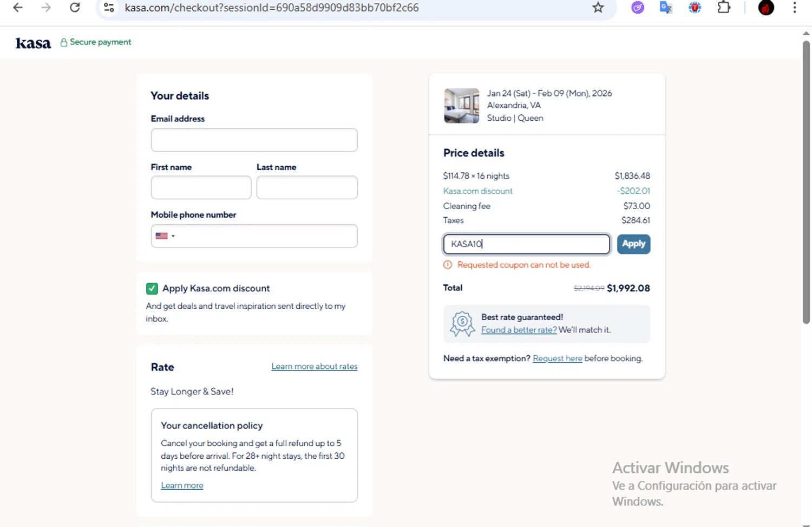Open tax exemption Request here link
Image resolution: width=812 pixels, height=527 pixels.
tap(558, 359)
